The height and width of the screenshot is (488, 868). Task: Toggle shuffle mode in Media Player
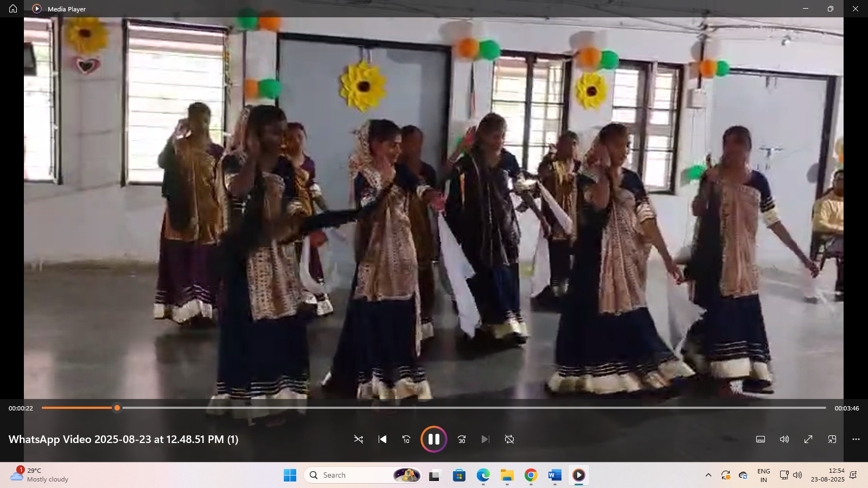coord(359,439)
